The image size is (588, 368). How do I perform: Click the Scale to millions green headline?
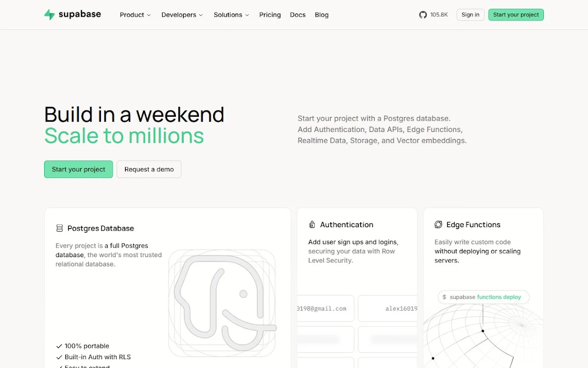124,136
